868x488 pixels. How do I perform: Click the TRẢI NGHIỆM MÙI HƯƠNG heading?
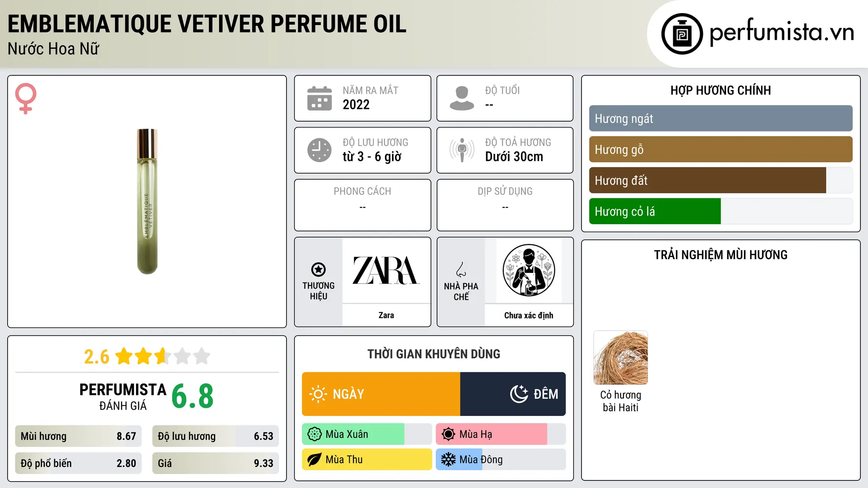(x=721, y=255)
